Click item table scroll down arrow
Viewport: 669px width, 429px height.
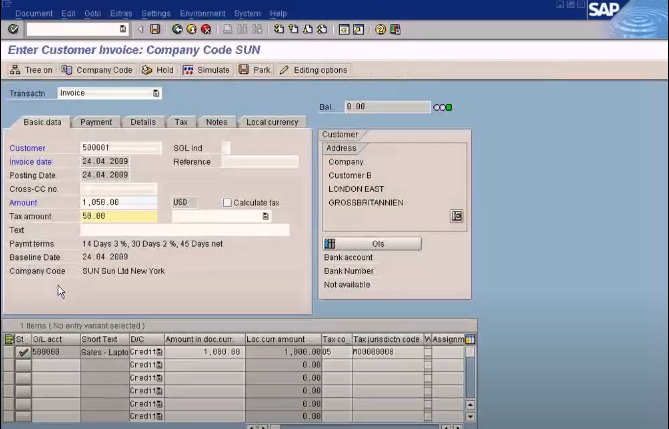470,417
